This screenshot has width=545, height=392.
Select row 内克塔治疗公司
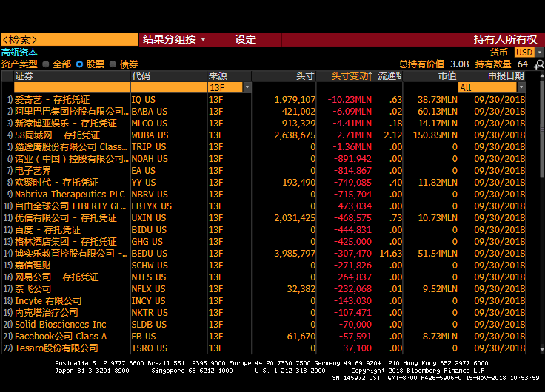point(264,312)
